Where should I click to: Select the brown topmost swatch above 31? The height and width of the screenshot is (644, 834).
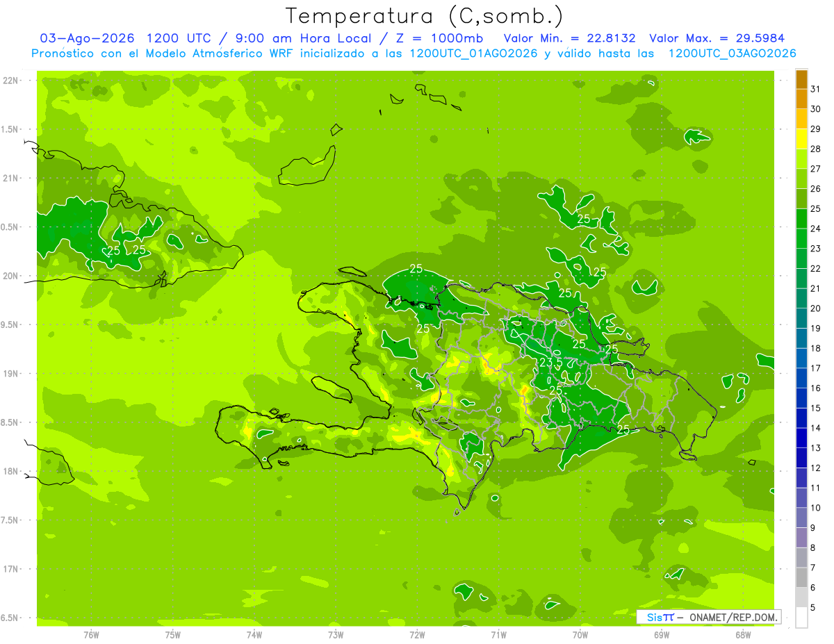click(801, 79)
